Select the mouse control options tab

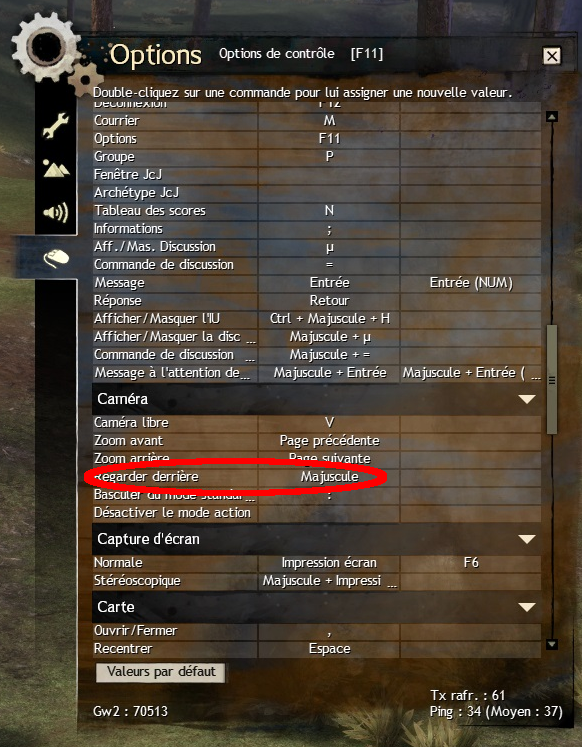pyautogui.click(x=56, y=258)
